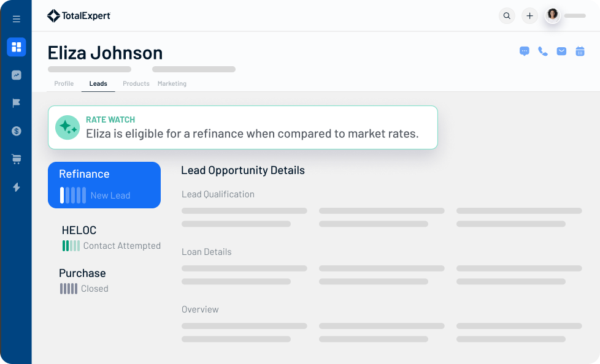Open the text message icon for Eliza
Screen dimensions: 600x364
(x=524, y=52)
